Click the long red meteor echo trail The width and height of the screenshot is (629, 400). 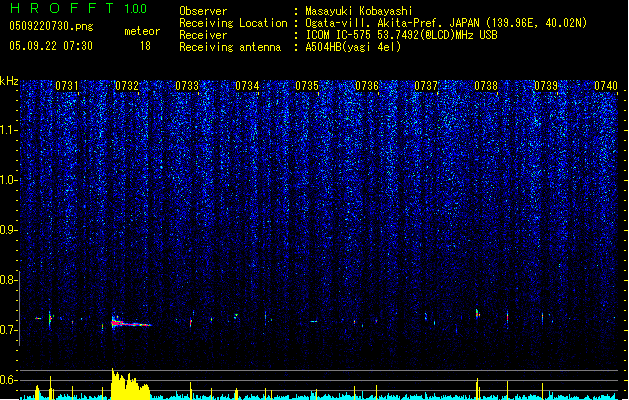[131, 323]
